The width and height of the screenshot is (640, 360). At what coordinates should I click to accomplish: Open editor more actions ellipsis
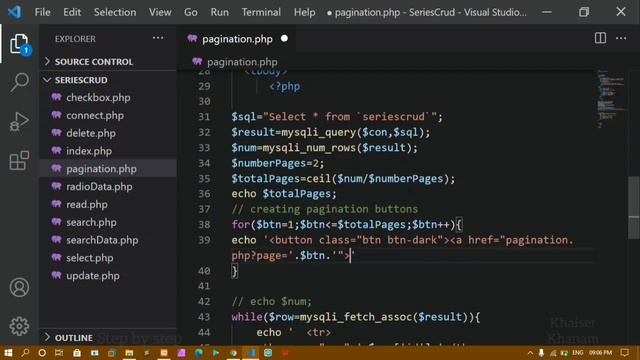pos(621,38)
